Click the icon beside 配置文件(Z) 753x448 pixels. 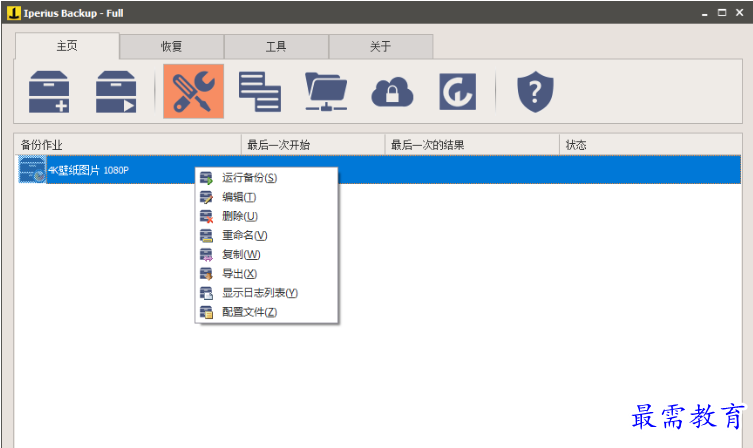206,313
